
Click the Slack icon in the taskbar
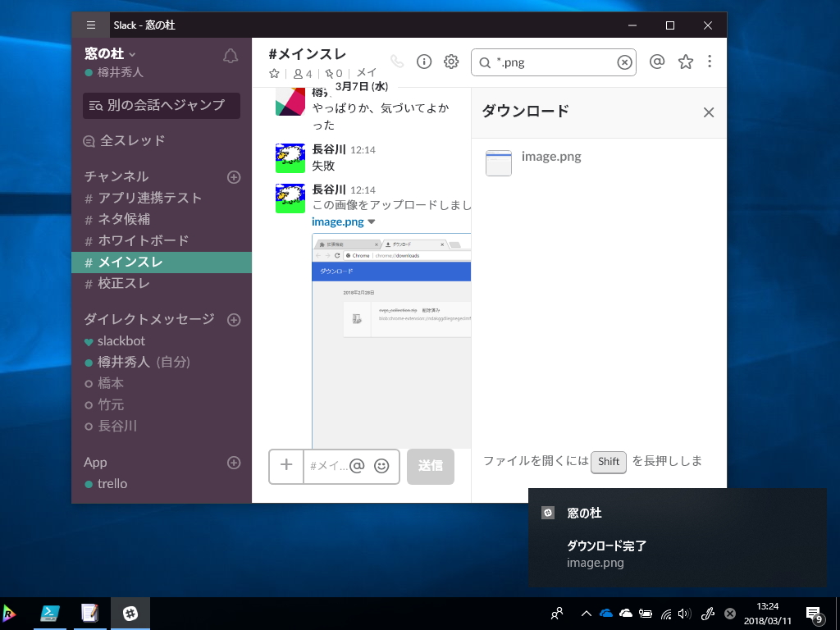tap(130, 613)
